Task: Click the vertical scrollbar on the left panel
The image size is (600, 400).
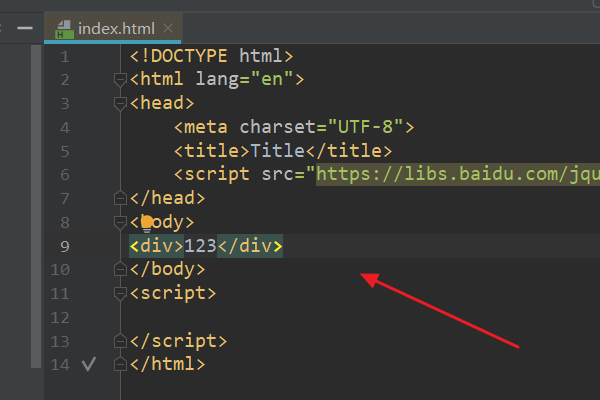Action: click(36, 206)
